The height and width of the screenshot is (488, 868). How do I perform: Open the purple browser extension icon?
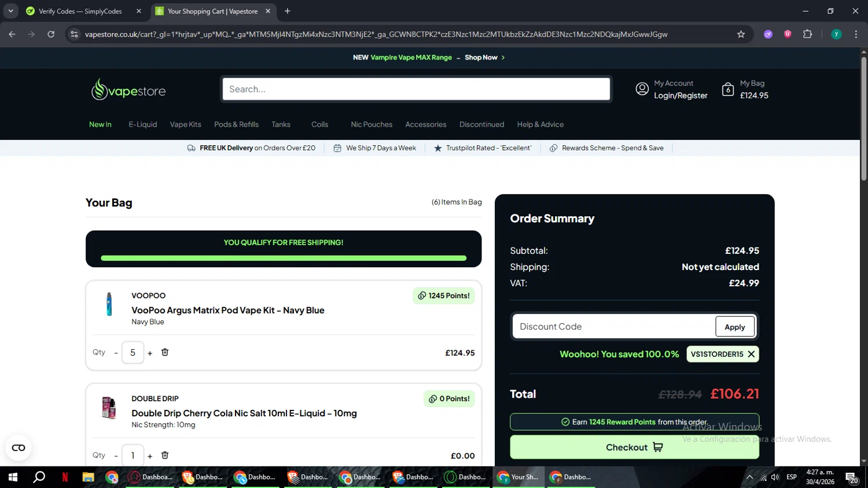click(768, 34)
